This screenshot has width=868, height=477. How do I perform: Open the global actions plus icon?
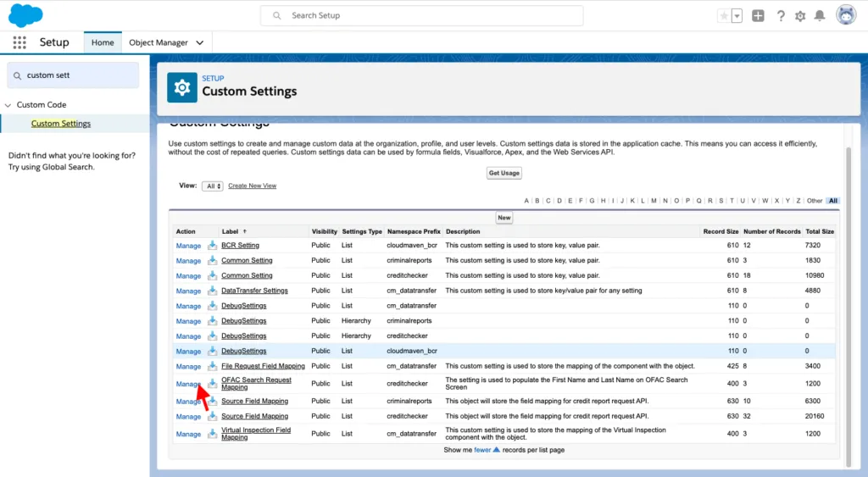pos(758,16)
